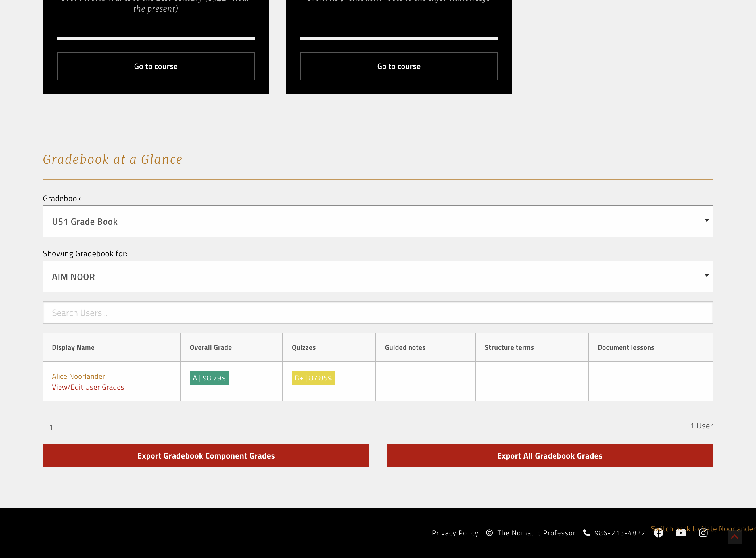Open the Privacy Policy link
756x558 pixels.
click(x=455, y=533)
